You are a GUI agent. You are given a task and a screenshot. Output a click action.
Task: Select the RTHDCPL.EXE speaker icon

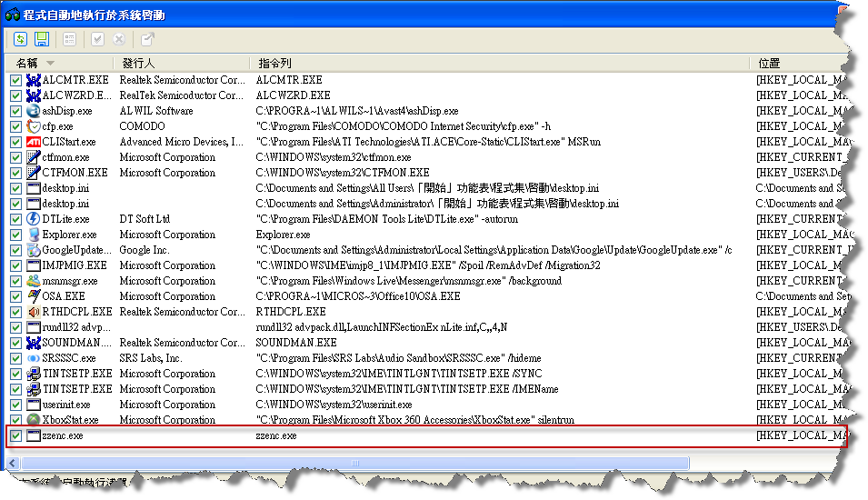coord(34,313)
